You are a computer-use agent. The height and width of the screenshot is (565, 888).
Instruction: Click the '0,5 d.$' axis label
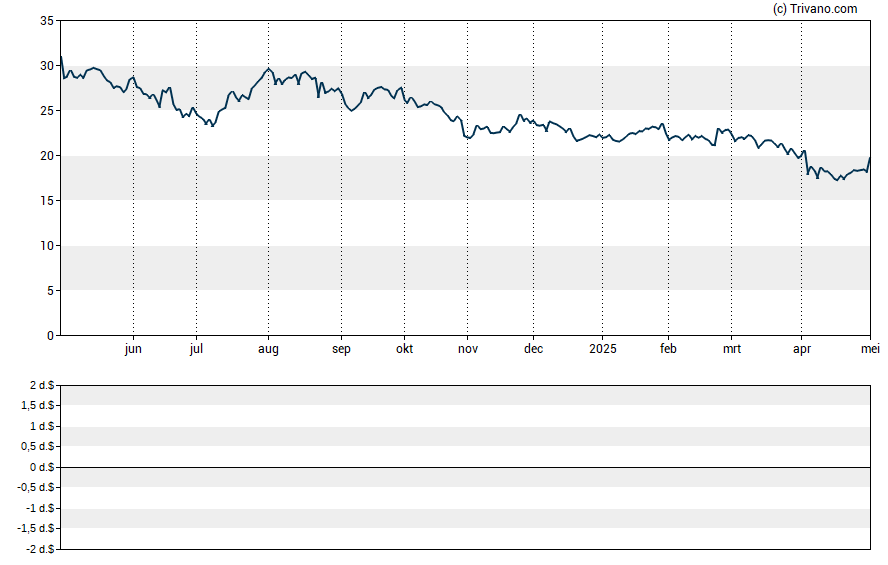click(x=38, y=447)
